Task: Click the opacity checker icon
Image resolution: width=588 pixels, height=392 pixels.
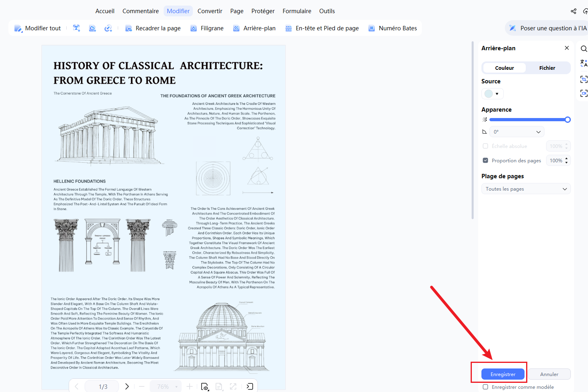Action: tap(485, 120)
